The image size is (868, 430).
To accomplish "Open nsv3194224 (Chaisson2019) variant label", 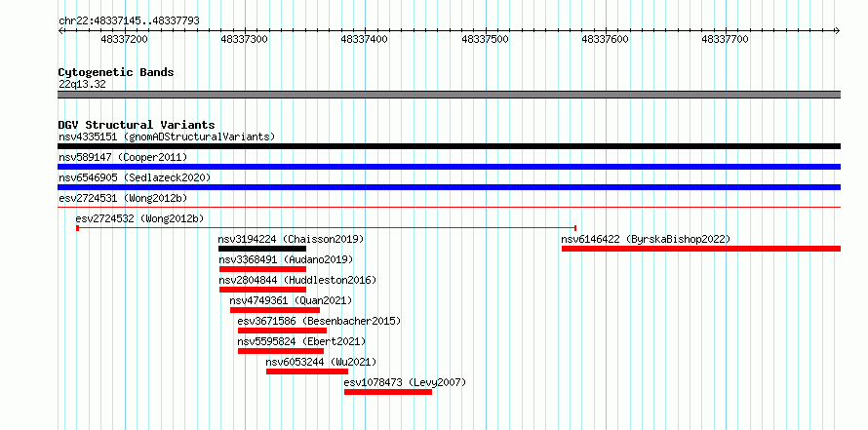I will [x=291, y=239].
